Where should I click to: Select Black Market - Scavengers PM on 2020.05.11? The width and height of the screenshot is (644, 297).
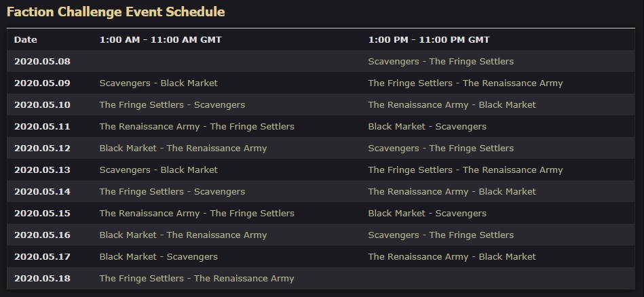(x=427, y=127)
